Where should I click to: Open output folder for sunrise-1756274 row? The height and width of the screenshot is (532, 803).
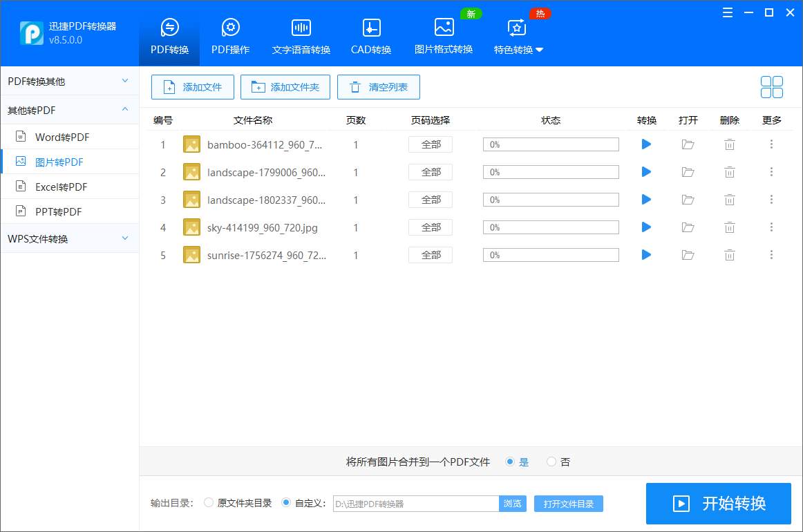pos(688,256)
